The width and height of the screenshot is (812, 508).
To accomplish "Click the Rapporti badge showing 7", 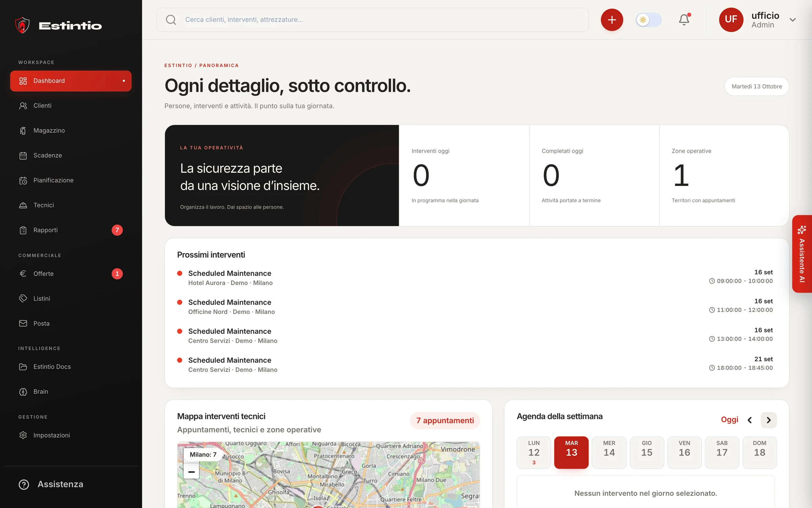I will tap(117, 230).
